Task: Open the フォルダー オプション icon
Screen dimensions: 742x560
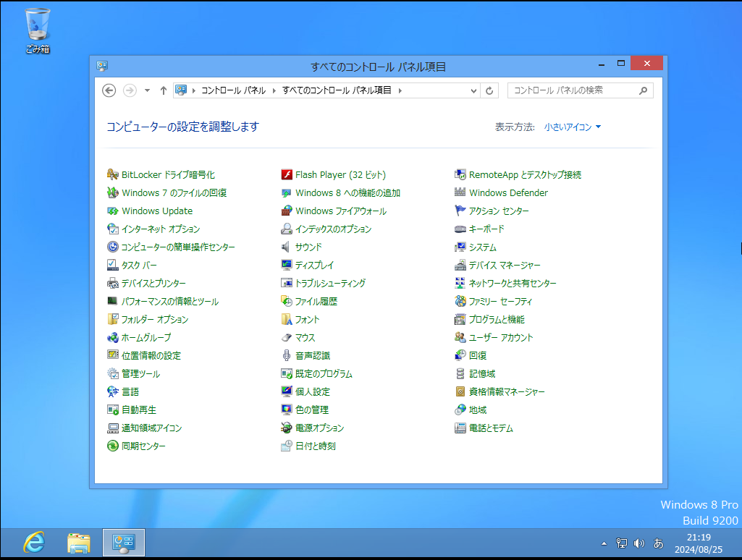Action: coord(113,319)
